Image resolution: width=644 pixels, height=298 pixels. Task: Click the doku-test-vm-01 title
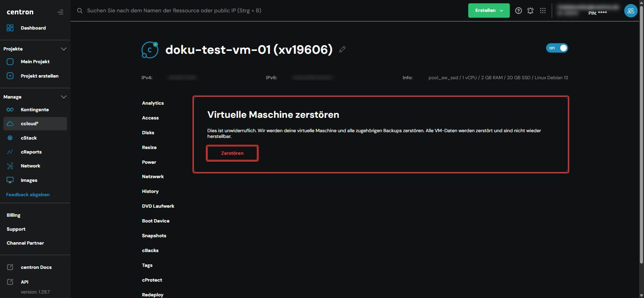[x=249, y=50]
